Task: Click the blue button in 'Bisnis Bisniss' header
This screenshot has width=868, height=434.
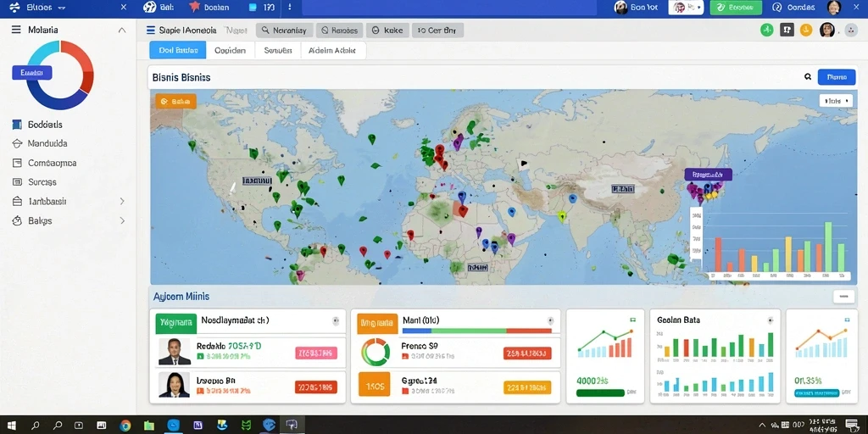Action: click(837, 77)
